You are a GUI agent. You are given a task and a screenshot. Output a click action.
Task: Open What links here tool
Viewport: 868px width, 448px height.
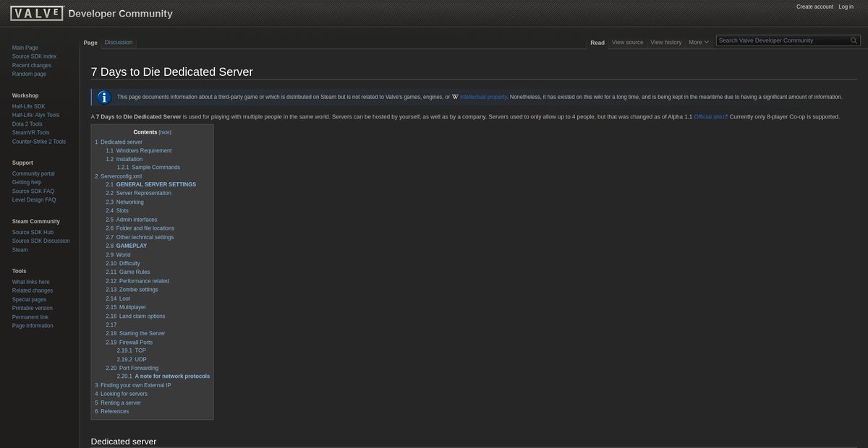pyautogui.click(x=31, y=282)
